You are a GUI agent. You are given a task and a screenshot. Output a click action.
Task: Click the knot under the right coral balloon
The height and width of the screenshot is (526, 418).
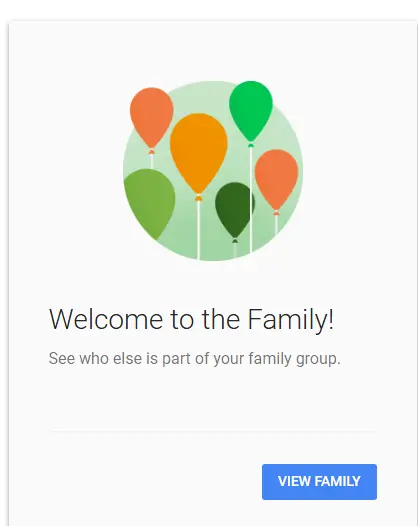(276, 213)
